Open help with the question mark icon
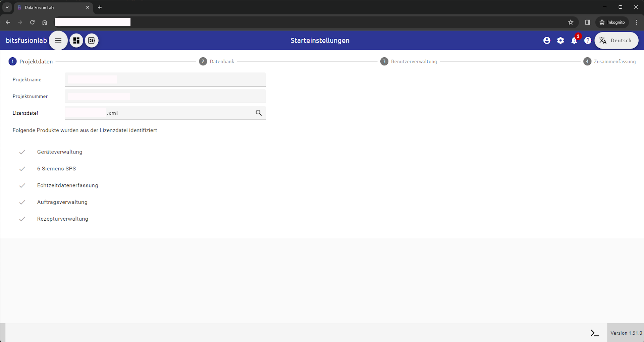This screenshot has height=342, width=644. coord(588,41)
